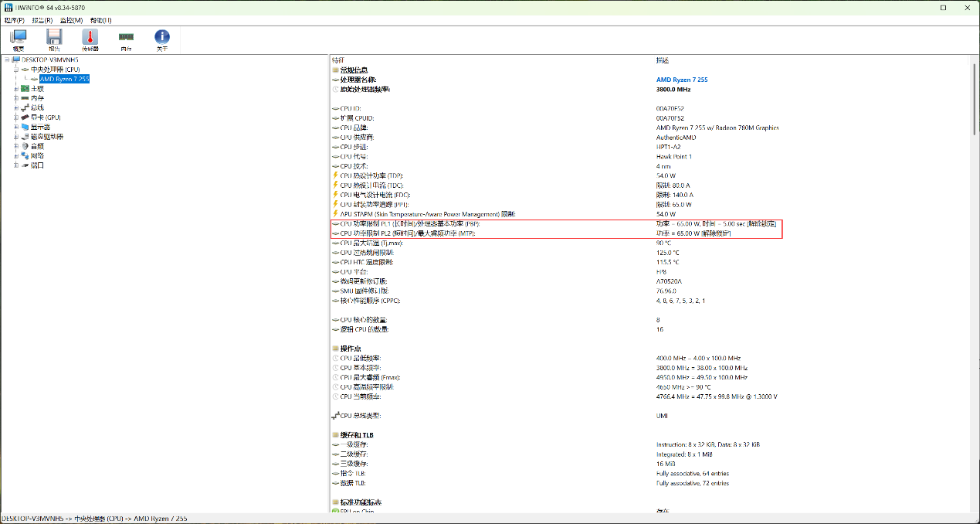The height and width of the screenshot is (524, 980).
Task: Collapse the 中央处理器 (CPU) tree node
Action: [x=16, y=70]
